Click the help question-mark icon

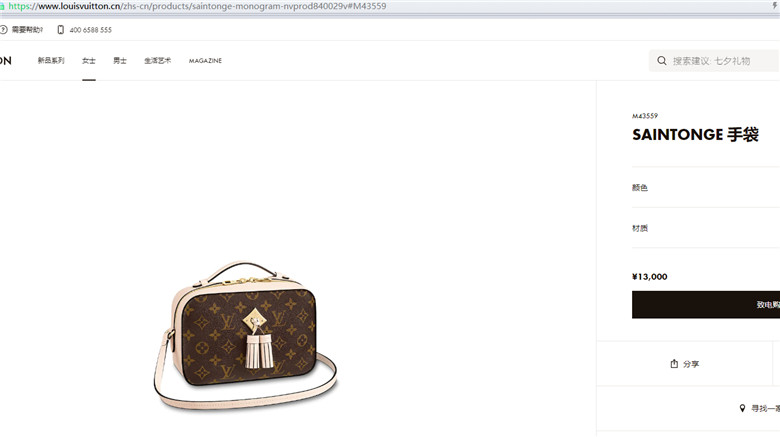pos(3,30)
